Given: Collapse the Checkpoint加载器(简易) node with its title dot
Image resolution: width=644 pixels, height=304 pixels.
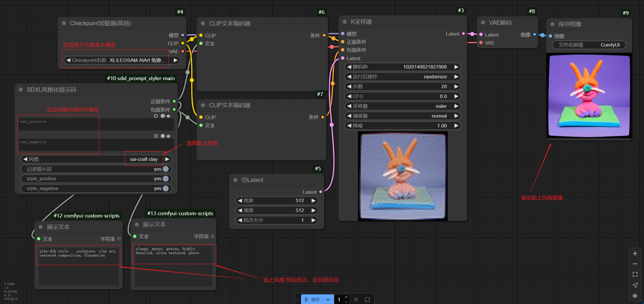Looking at the screenshot, I should [x=64, y=23].
